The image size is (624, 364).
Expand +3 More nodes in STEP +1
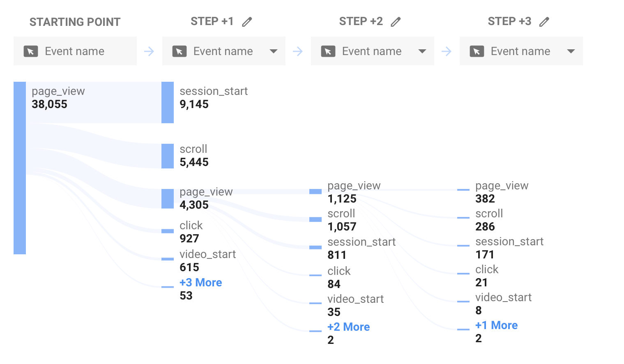(x=200, y=283)
